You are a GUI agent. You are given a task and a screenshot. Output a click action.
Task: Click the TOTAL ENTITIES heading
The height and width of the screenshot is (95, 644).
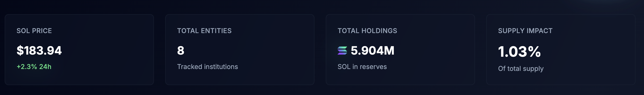(x=204, y=31)
